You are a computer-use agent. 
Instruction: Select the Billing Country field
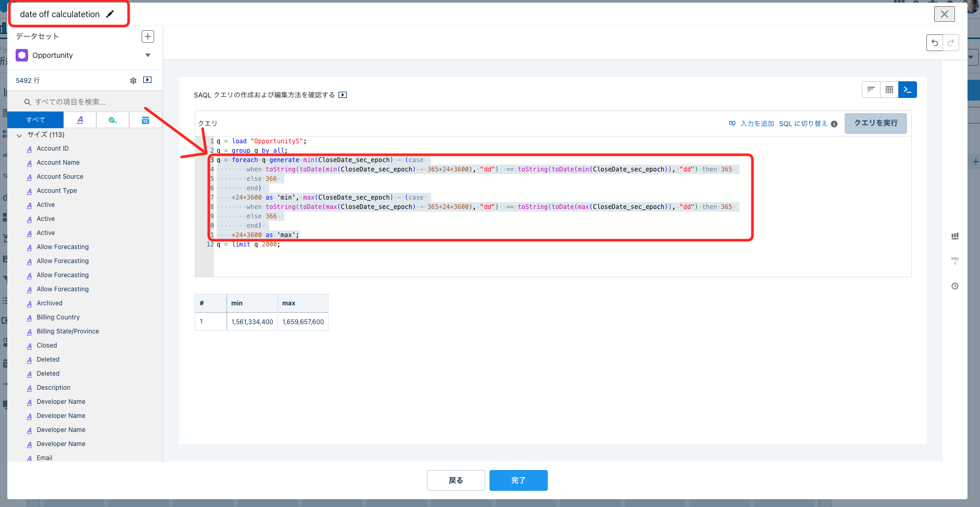(58, 317)
